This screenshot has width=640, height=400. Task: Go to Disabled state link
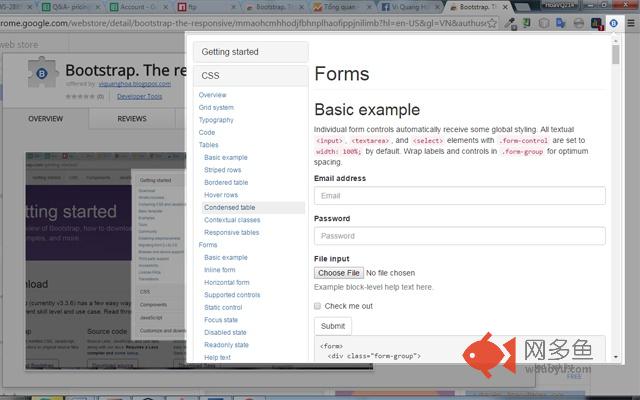pyautogui.click(x=225, y=333)
